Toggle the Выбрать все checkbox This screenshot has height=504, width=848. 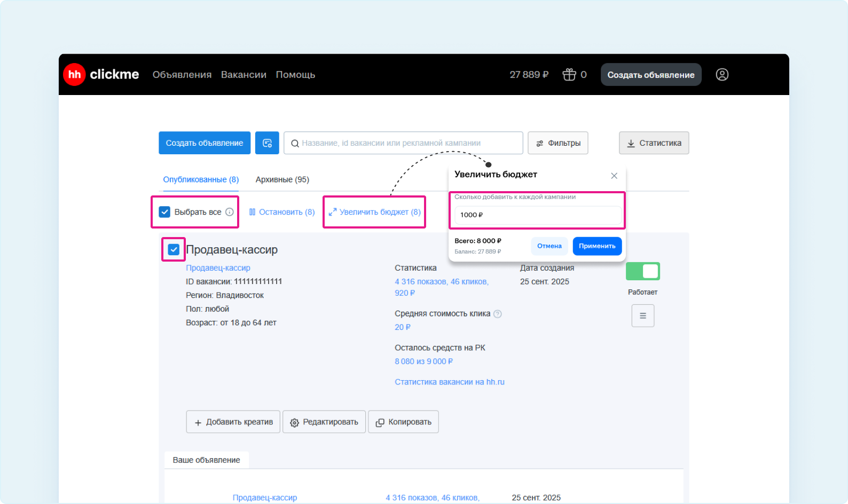[164, 212]
